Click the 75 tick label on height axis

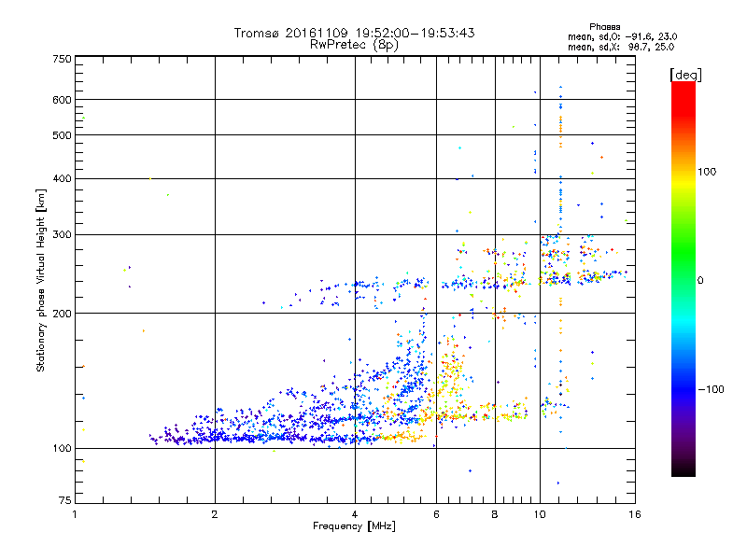65,500
